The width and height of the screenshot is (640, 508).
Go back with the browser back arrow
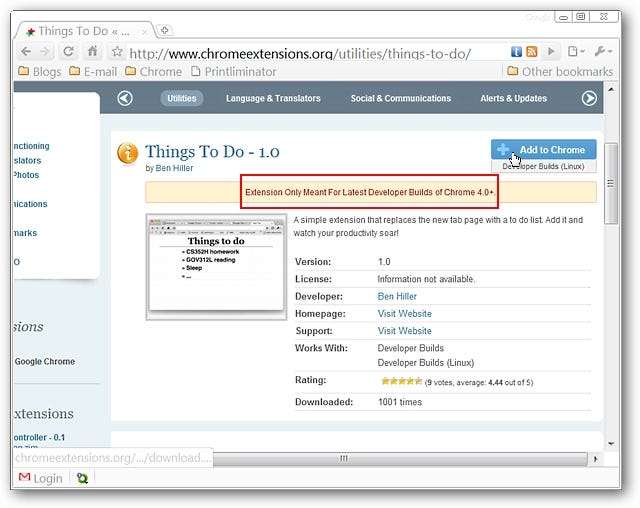point(26,51)
